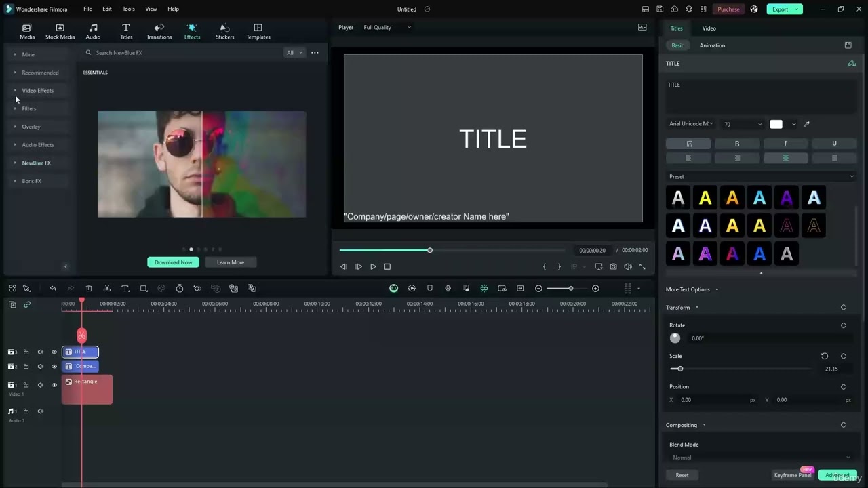Screen dimensions: 868x488
Task: Open the Full Quality player dropdown
Action: [x=387, y=28]
